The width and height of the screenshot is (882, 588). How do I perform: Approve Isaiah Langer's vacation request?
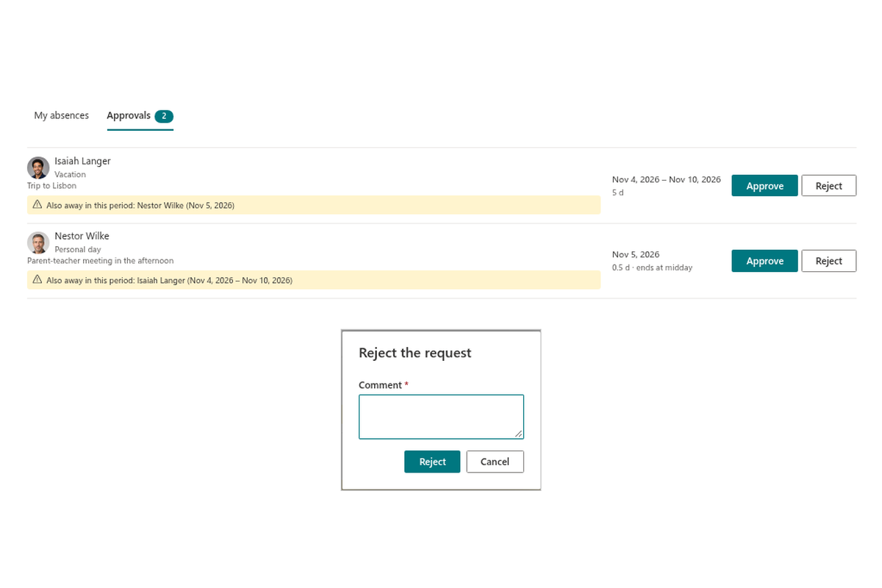pos(764,186)
